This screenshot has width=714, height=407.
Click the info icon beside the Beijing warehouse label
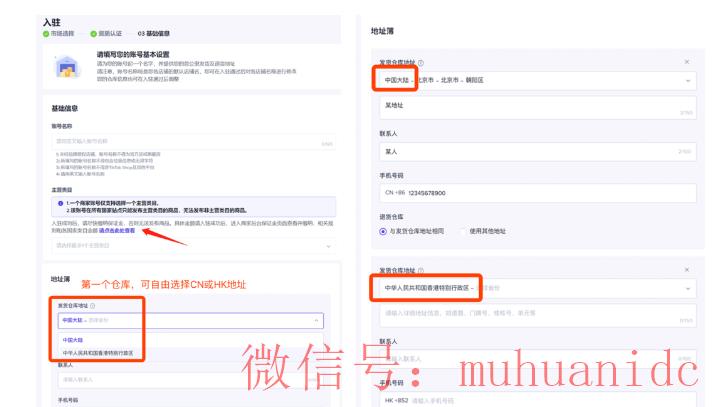(421, 63)
